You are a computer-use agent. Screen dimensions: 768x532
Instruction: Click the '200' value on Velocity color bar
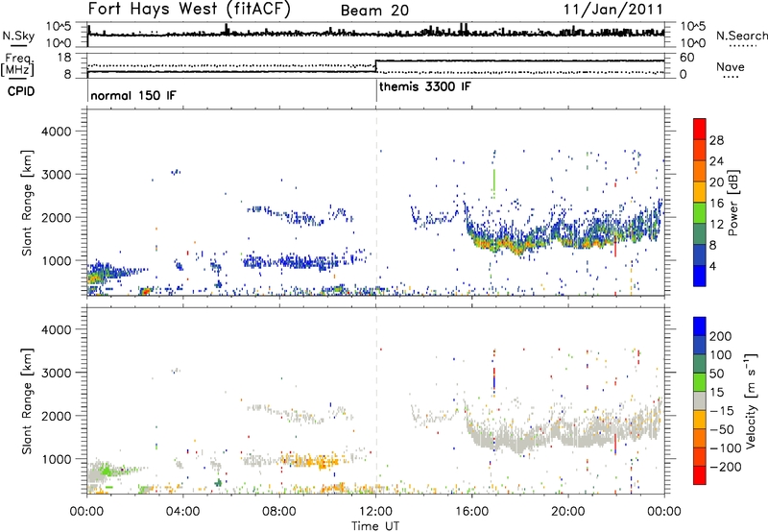(721, 336)
